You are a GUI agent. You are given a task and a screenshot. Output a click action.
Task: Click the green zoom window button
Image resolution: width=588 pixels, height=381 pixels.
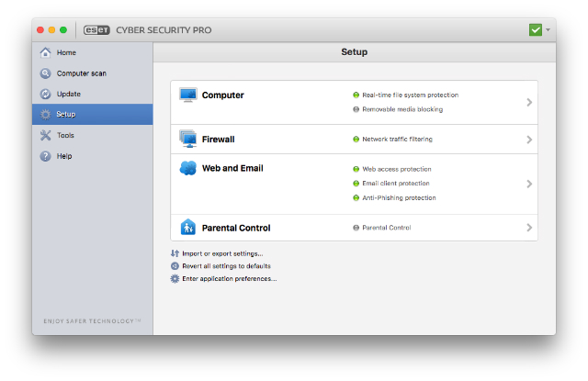(63, 29)
